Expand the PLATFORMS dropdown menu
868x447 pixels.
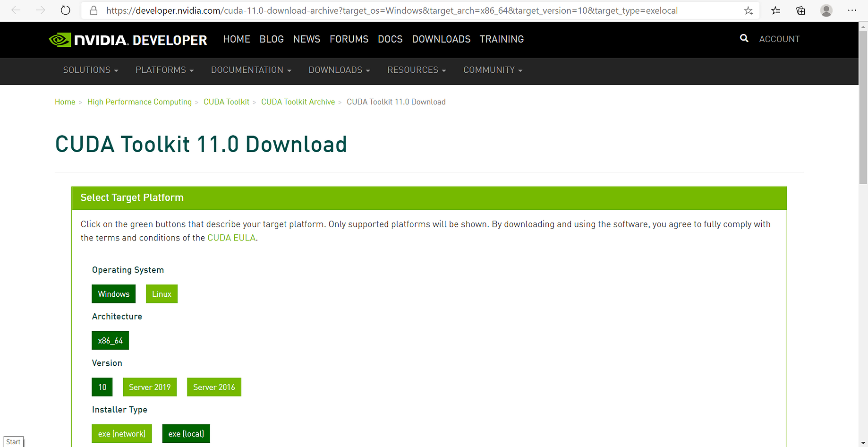(165, 70)
